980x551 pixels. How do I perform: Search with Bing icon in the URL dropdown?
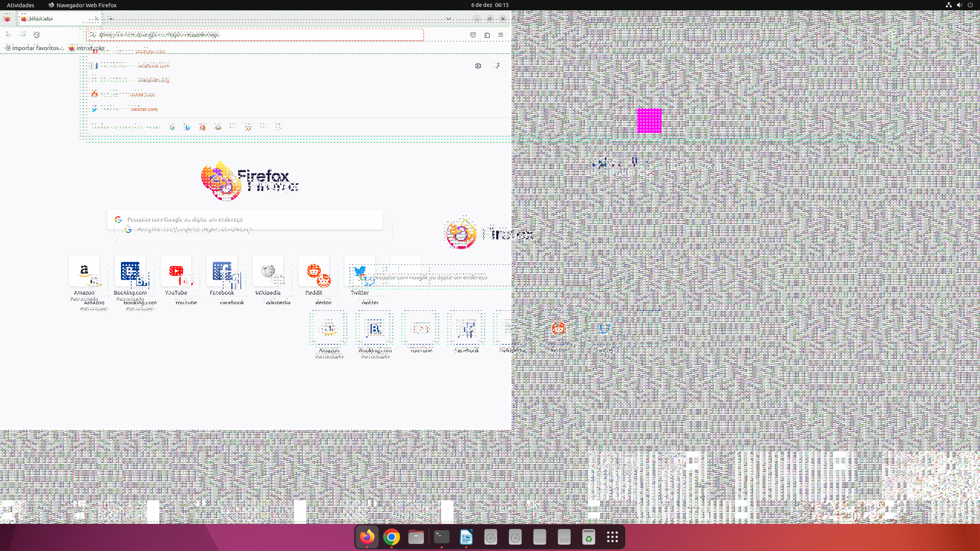(188, 127)
